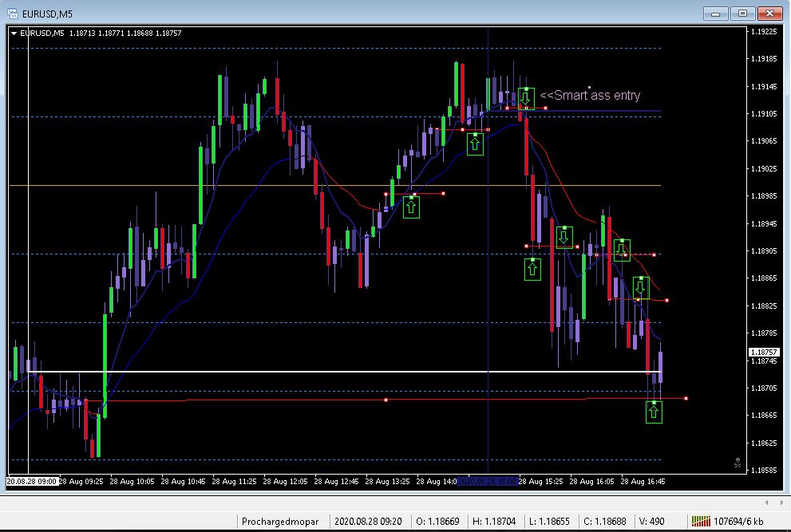The image size is (791, 532).
Task: Click the 'O: 1.18669' open price field
Action: point(437,522)
